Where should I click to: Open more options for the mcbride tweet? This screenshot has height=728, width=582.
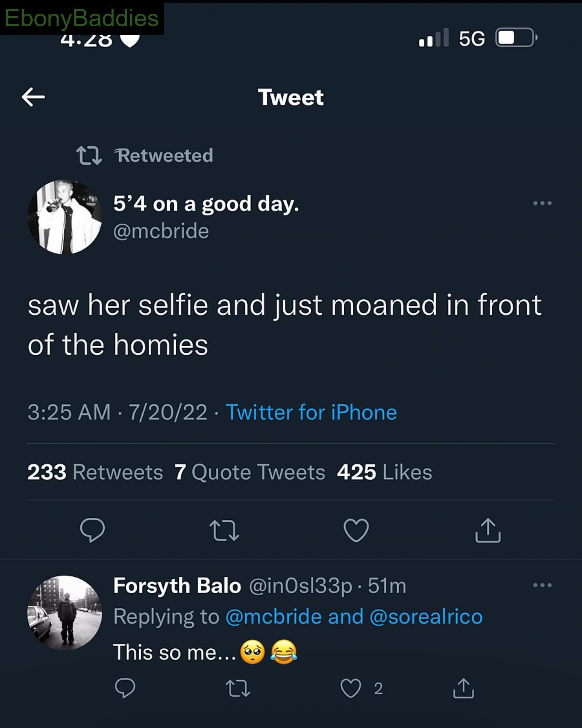(x=542, y=203)
